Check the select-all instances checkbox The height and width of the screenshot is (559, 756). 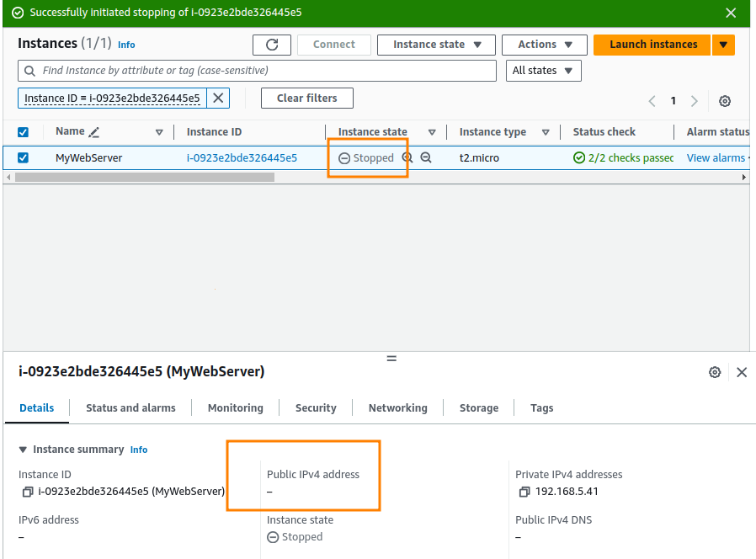pyautogui.click(x=23, y=131)
